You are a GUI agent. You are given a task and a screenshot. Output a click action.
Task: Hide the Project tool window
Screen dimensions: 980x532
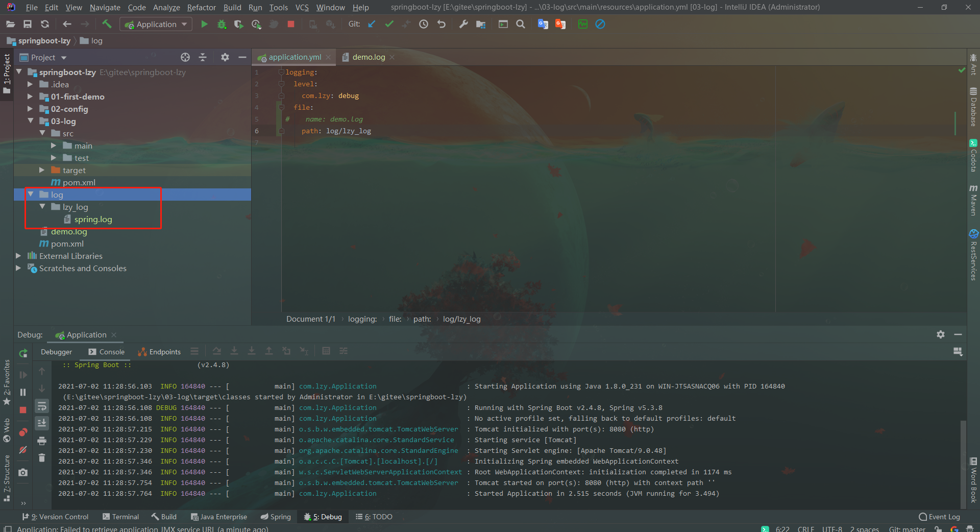pos(242,57)
